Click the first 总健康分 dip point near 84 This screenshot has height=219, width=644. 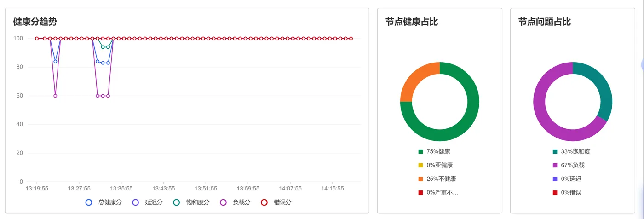click(55, 61)
